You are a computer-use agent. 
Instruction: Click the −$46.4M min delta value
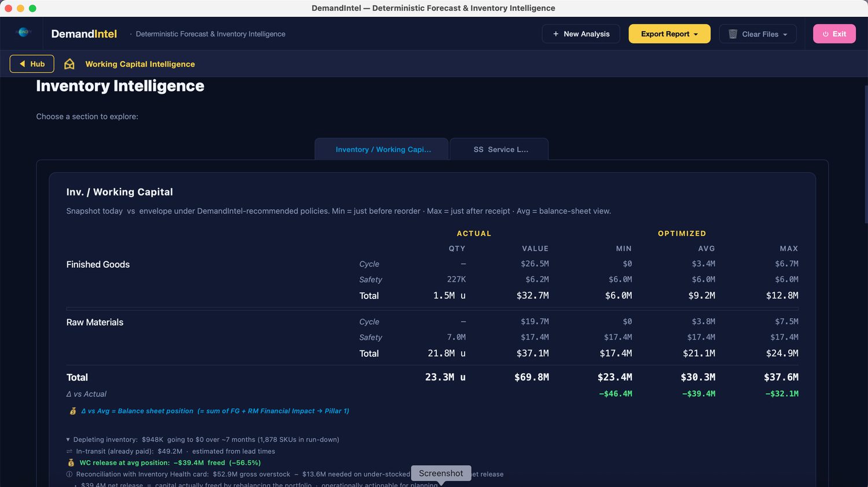coord(615,394)
